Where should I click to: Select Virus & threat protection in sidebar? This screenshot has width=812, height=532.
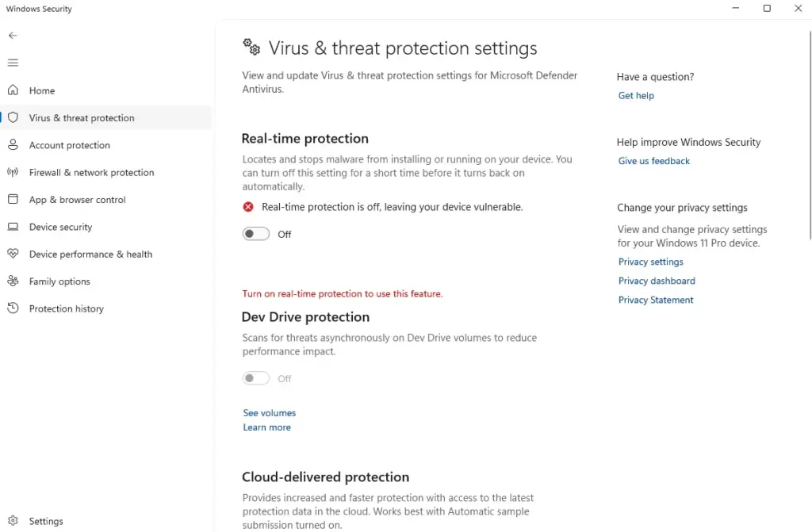[79, 117]
